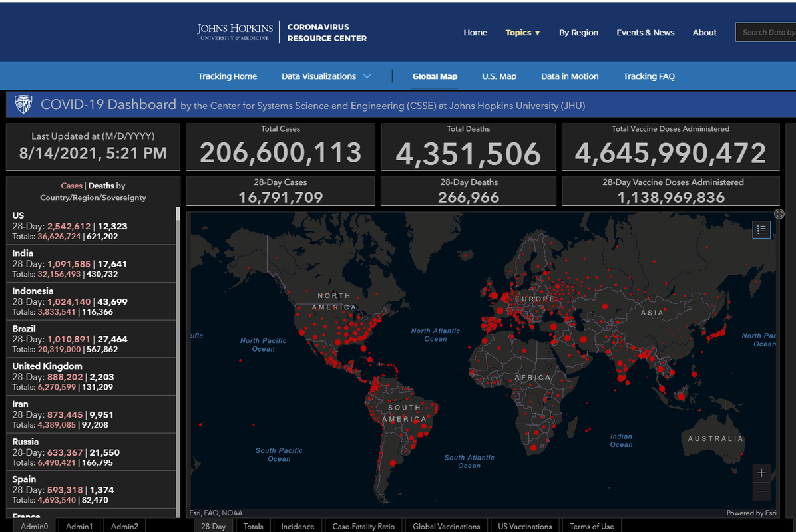Image resolution: width=796 pixels, height=532 pixels.
Task: Click Total Deaths value 4,351,506
Action: tap(469, 154)
